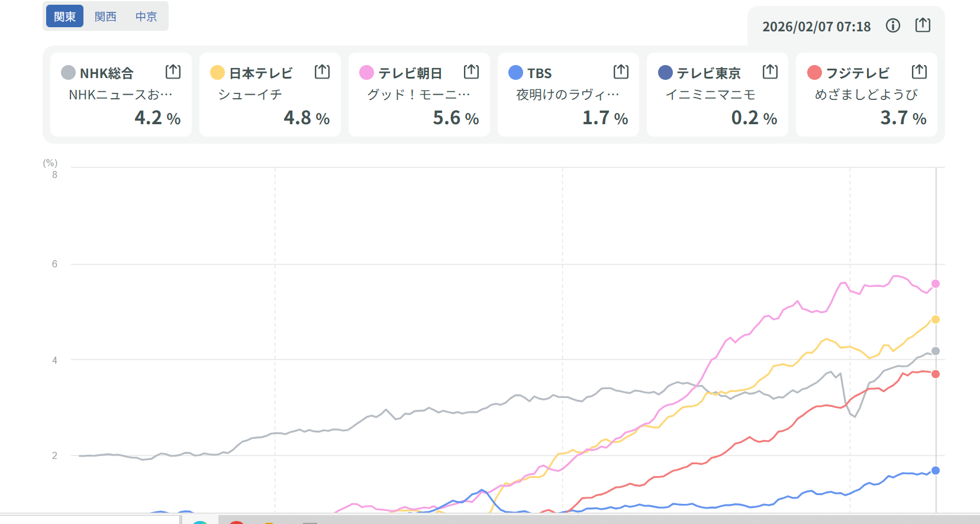Click the イニミニマニモ program title
The width and height of the screenshot is (980, 524).
[710, 95]
